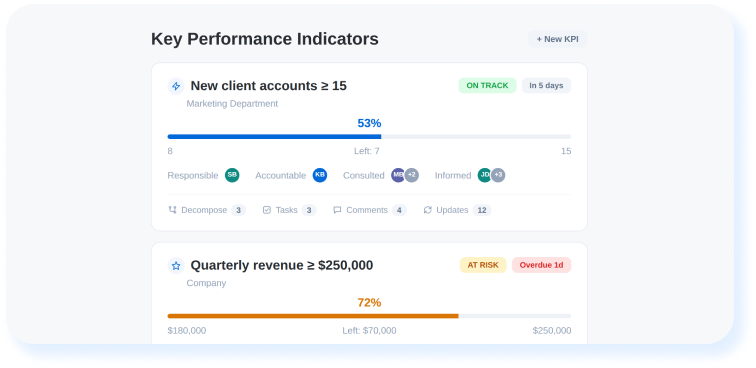Viewport: 756px width, 368px height.
Task: Click the Updates count badge 12
Action: [482, 210]
